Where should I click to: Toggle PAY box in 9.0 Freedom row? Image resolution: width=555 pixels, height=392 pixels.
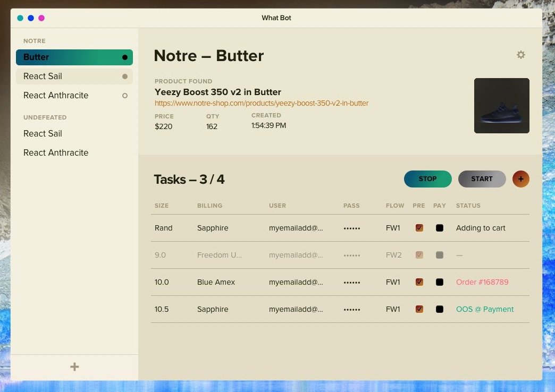[x=440, y=255]
